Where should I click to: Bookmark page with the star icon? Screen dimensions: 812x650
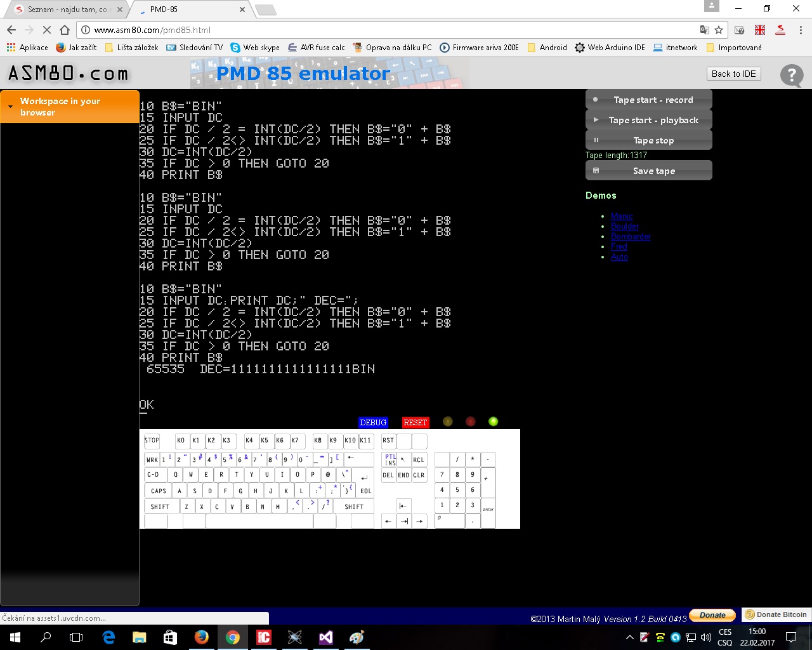click(x=719, y=30)
